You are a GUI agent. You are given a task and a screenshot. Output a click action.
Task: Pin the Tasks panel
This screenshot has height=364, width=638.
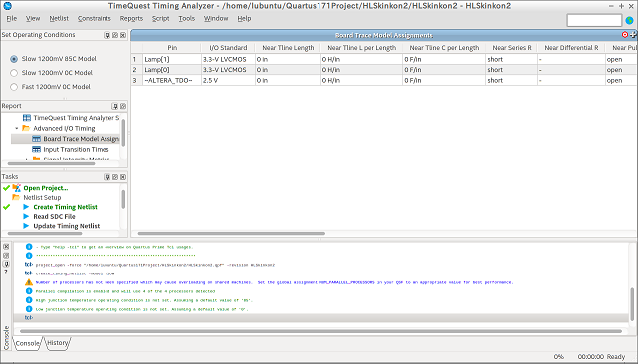[107, 177]
